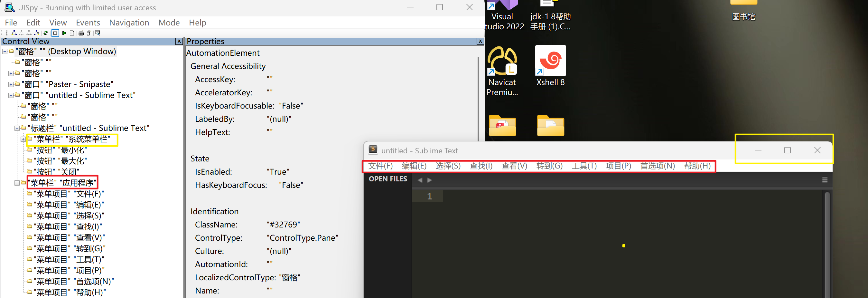This screenshot has height=298, width=868.
Task: Open Sublime Text 文件(F) menu
Action: click(380, 166)
